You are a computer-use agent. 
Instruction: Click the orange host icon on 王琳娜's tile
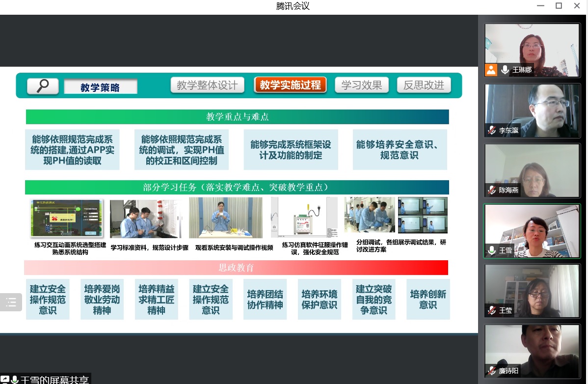pyautogui.click(x=491, y=70)
